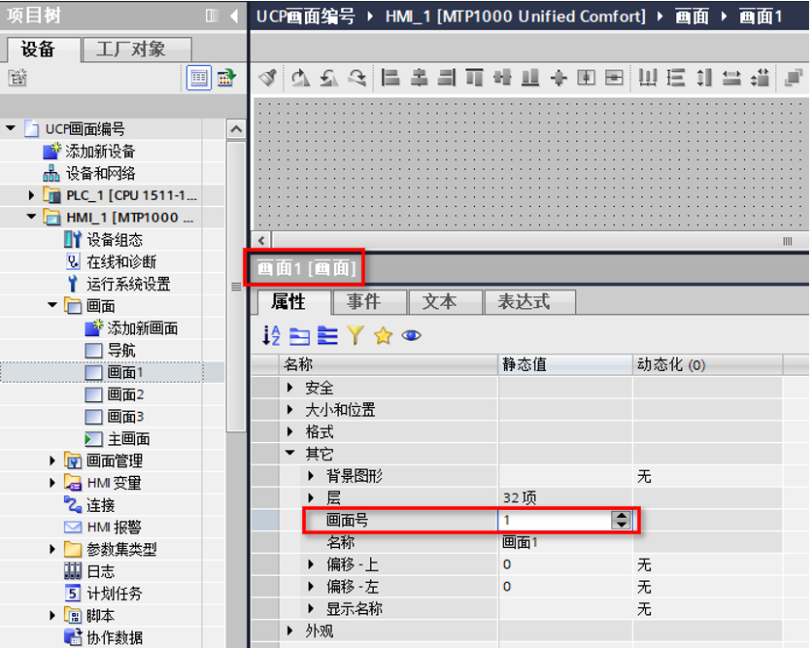Viewport: 812px width, 648px height.
Task: Click the align left edges icon
Action: coord(390,78)
